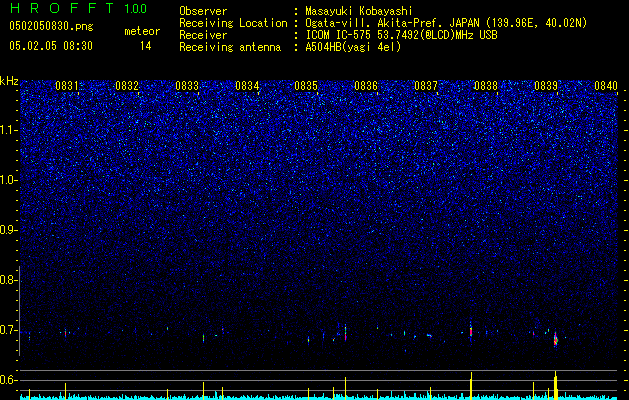Viewport: 629px width, 400px height.
Task: Click observer name Masayuki Kobayashi
Action: tap(359, 11)
